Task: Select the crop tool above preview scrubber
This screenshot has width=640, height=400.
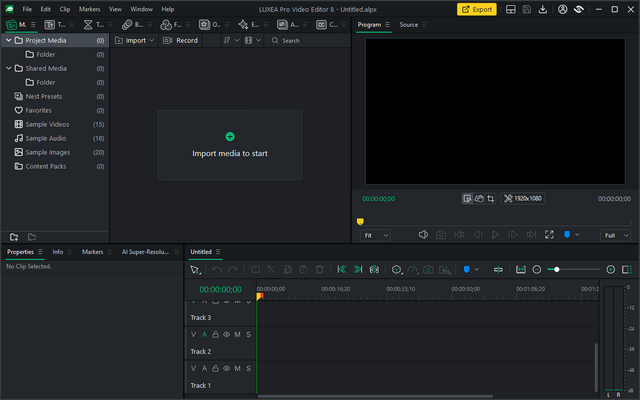Action: pyautogui.click(x=491, y=199)
